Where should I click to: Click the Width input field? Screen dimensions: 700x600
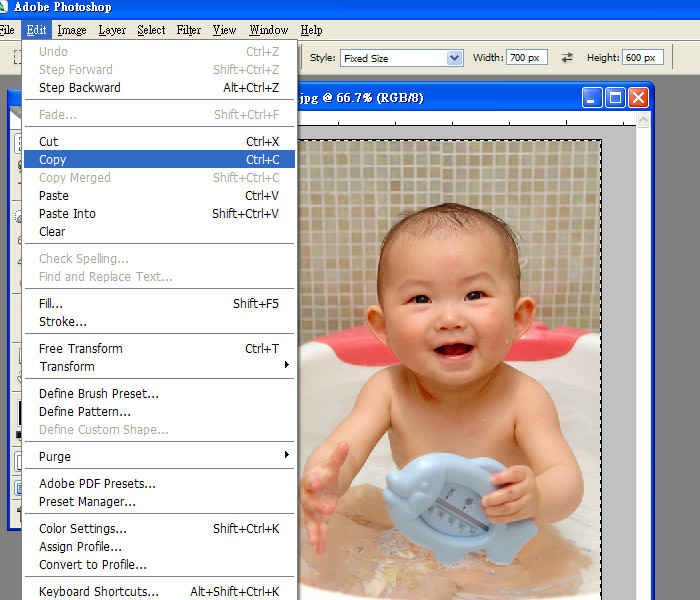[526, 58]
